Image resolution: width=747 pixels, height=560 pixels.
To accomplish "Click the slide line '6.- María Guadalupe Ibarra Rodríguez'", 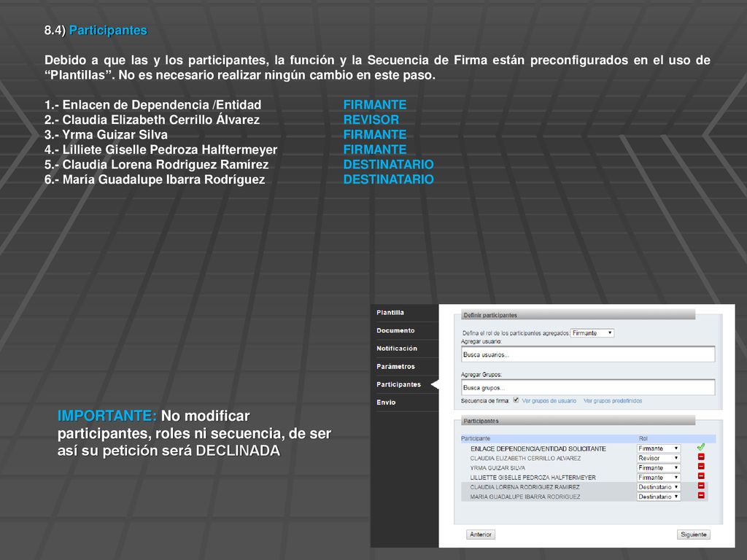I will [x=155, y=179].
